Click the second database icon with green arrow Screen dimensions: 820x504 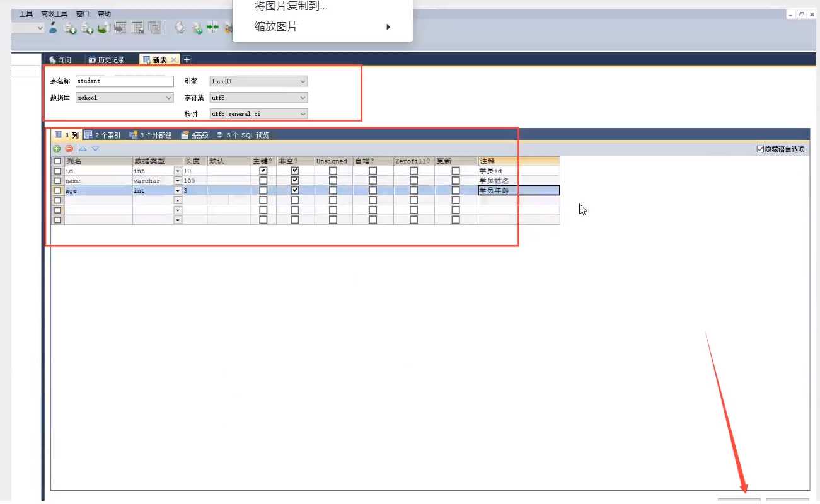point(88,28)
